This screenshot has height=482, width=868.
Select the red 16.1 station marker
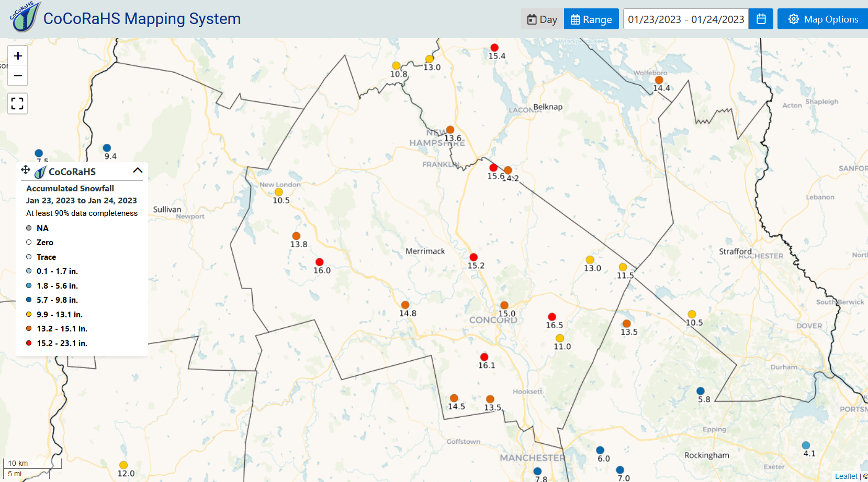(484, 357)
